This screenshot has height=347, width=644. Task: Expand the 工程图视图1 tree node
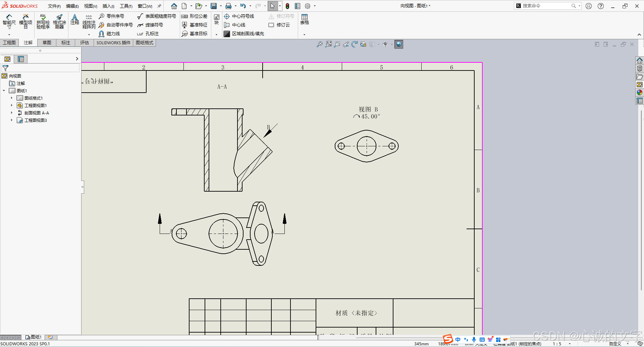pos(11,105)
